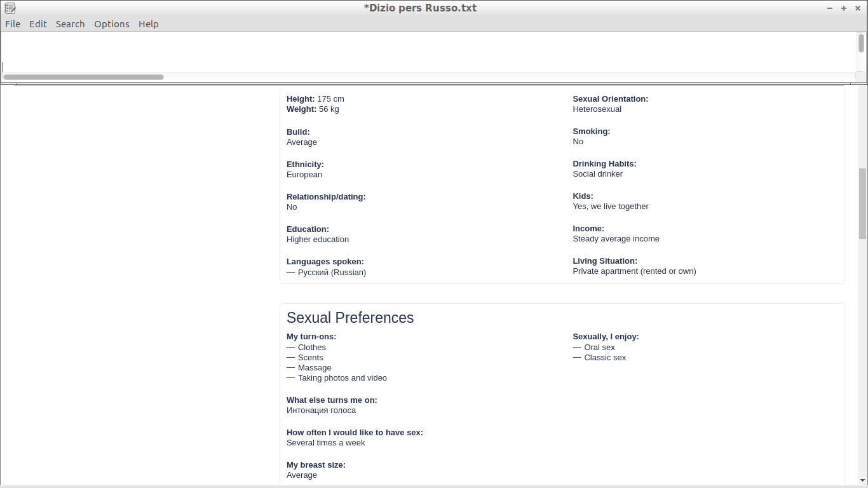Click the "Steady average income" value

click(x=616, y=239)
